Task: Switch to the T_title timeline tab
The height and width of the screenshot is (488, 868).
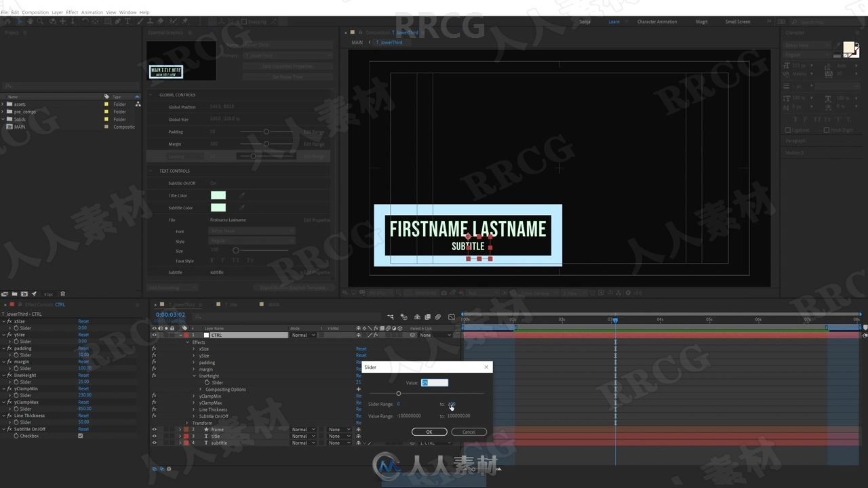Action: (231, 304)
